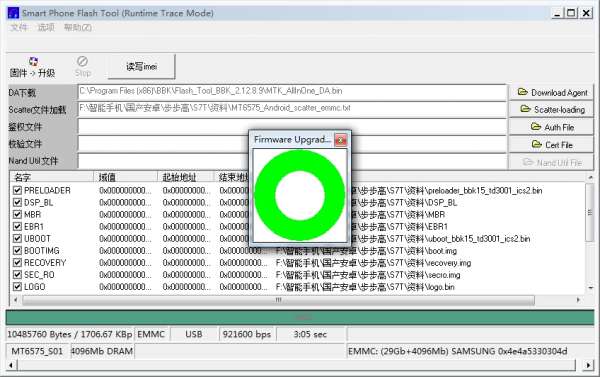
Task: Open the 文件 menu
Action: [x=19, y=28]
